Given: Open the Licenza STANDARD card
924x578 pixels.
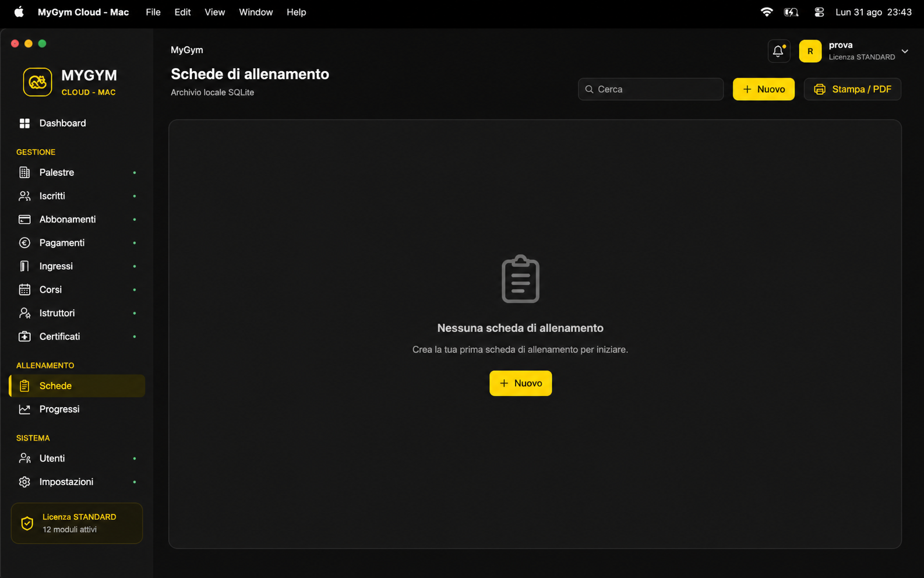Looking at the screenshot, I should [x=77, y=523].
